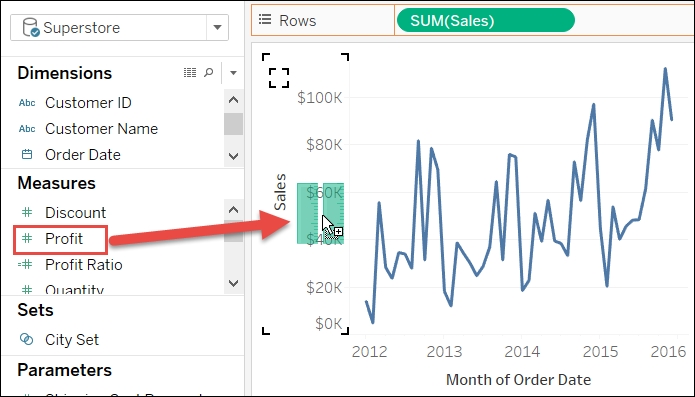This screenshot has height=397, width=695.
Task: Open the Dimensions pane options dropdown arrow
Action: [233, 73]
